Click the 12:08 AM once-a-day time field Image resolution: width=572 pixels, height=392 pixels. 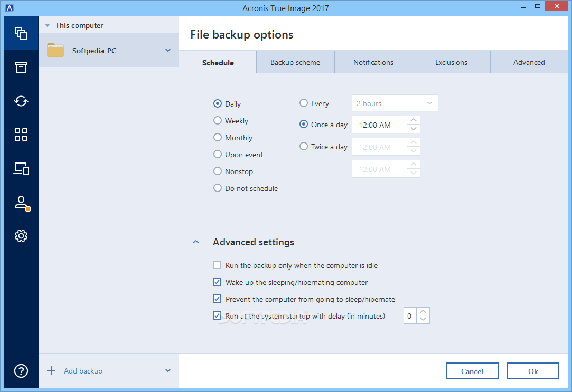(x=379, y=125)
